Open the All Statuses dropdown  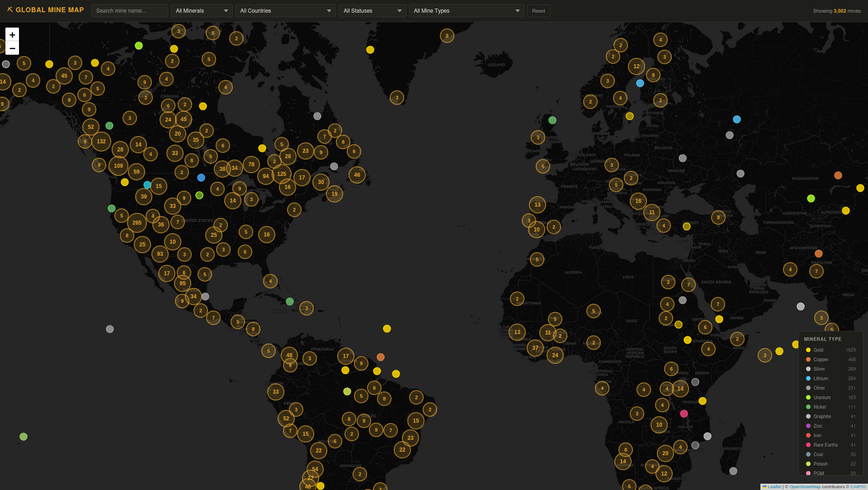click(x=373, y=11)
